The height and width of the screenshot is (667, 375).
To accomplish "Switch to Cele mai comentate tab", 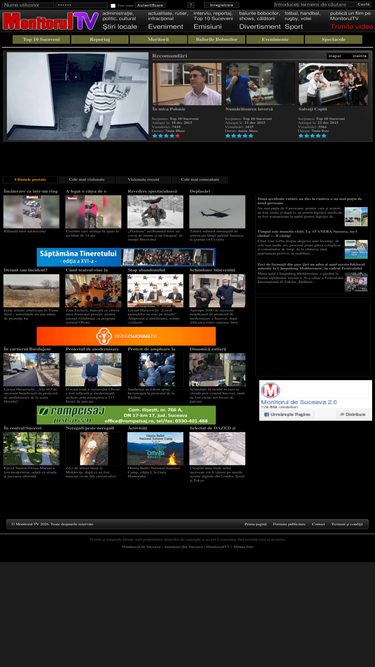I will [x=200, y=180].
